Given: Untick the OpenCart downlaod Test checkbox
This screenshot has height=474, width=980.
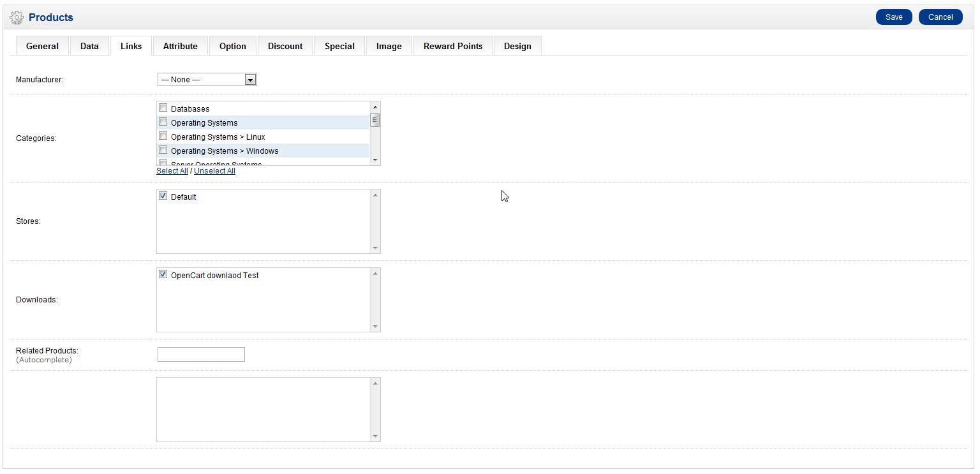Looking at the screenshot, I should click(x=163, y=274).
